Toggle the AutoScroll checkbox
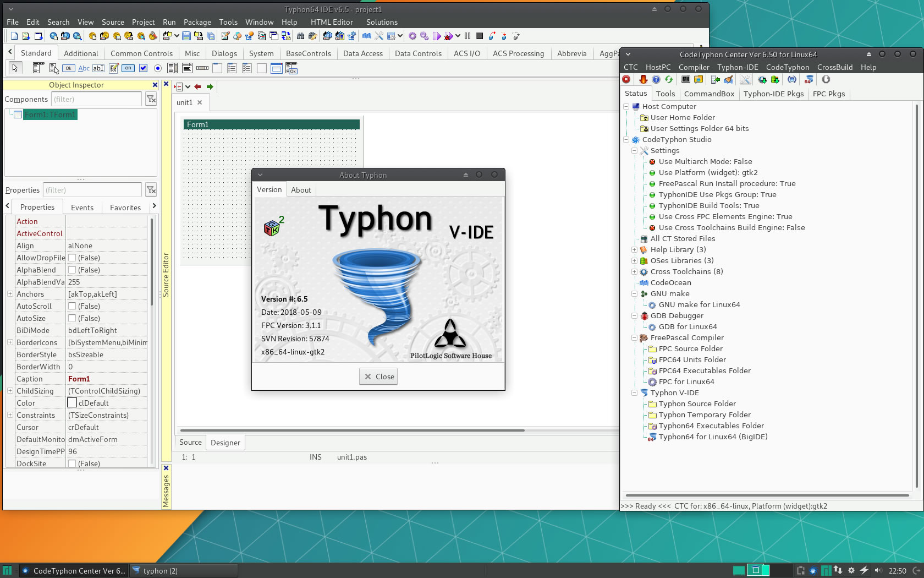Image resolution: width=924 pixels, height=578 pixels. tap(72, 306)
